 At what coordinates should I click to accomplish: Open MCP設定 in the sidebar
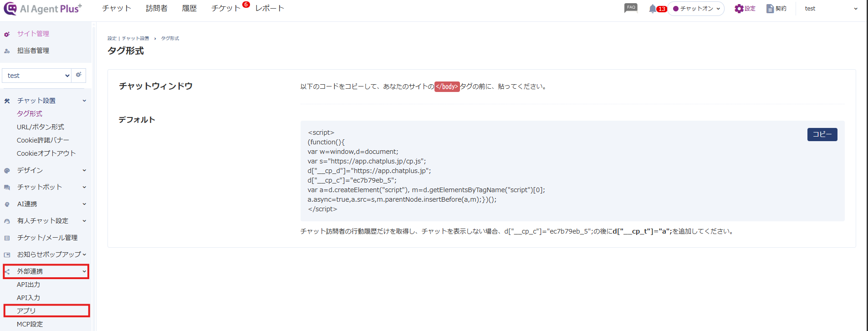point(30,324)
